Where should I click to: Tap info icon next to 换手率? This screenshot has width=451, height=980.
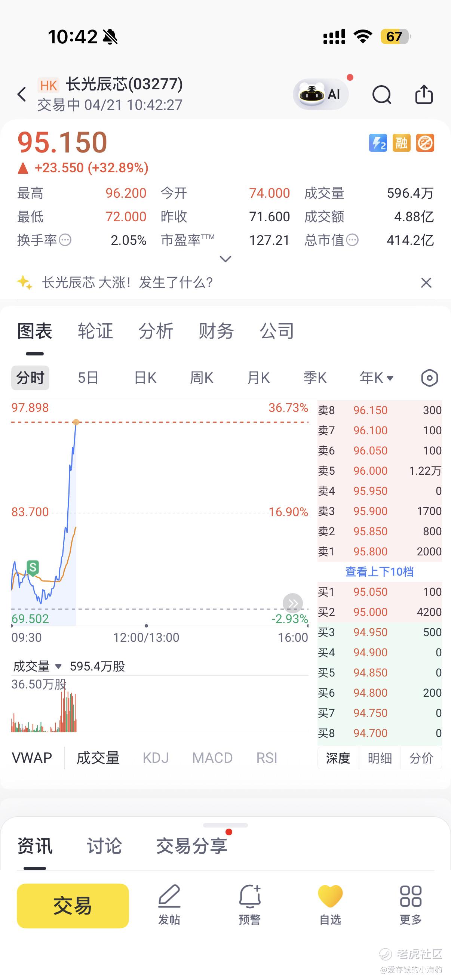tap(65, 240)
